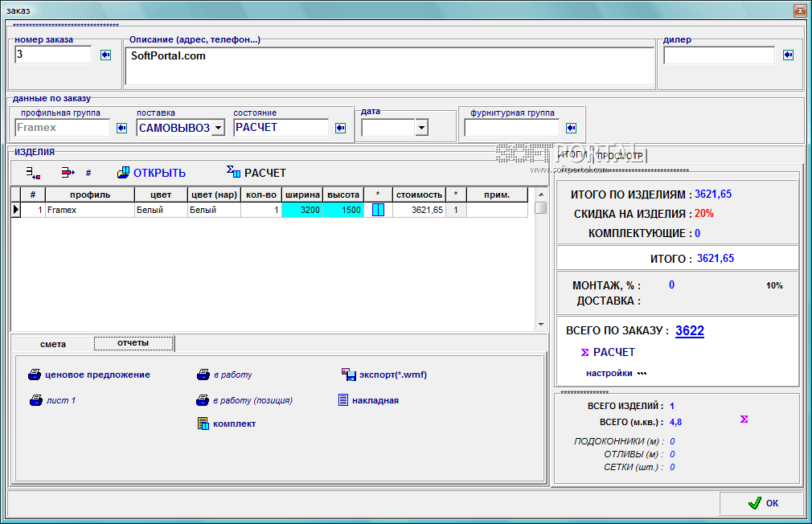Click printer icon for в работу (позиция)
Viewport: 812px width, 524px height.
203,400
